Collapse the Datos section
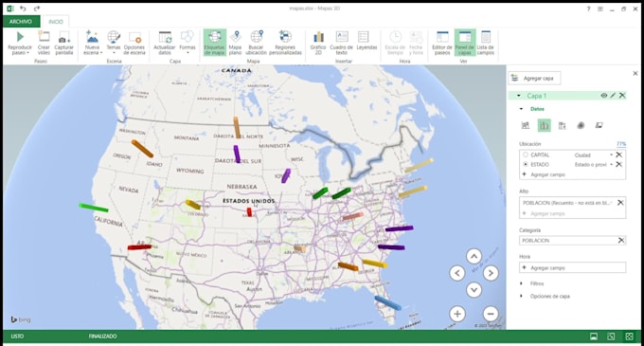The image size is (644, 346). click(x=521, y=109)
